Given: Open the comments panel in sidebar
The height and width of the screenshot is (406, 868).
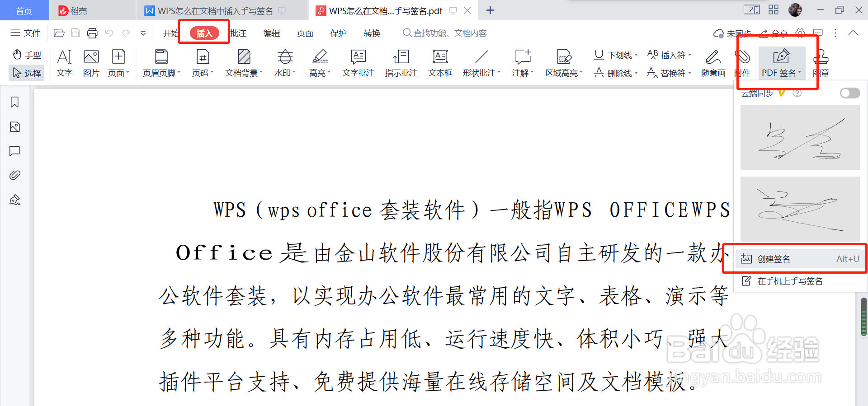Looking at the screenshot, I should [14, 151].
